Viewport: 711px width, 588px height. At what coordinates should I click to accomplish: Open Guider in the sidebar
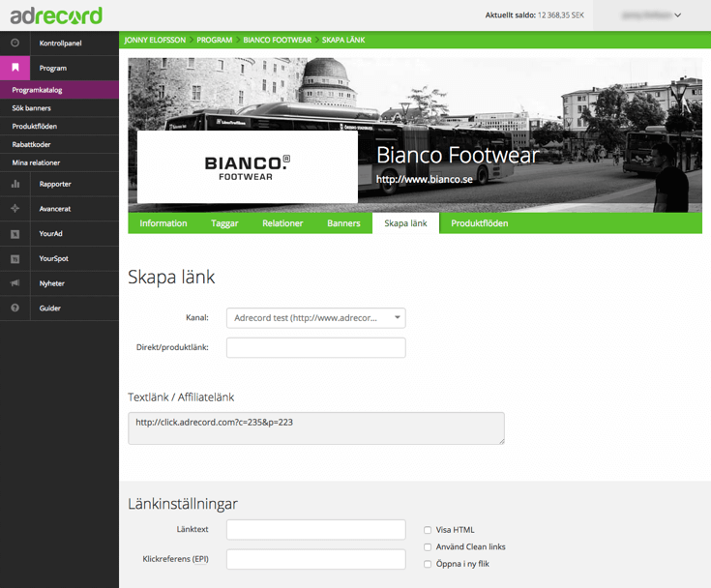(x=50, y=308)
